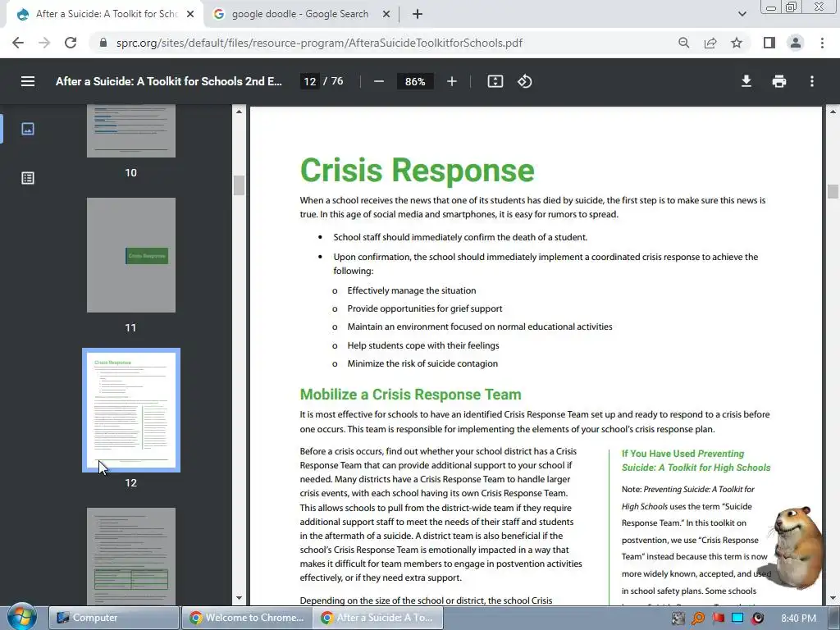Open the thumbnail below page 12

click(130, 556)
